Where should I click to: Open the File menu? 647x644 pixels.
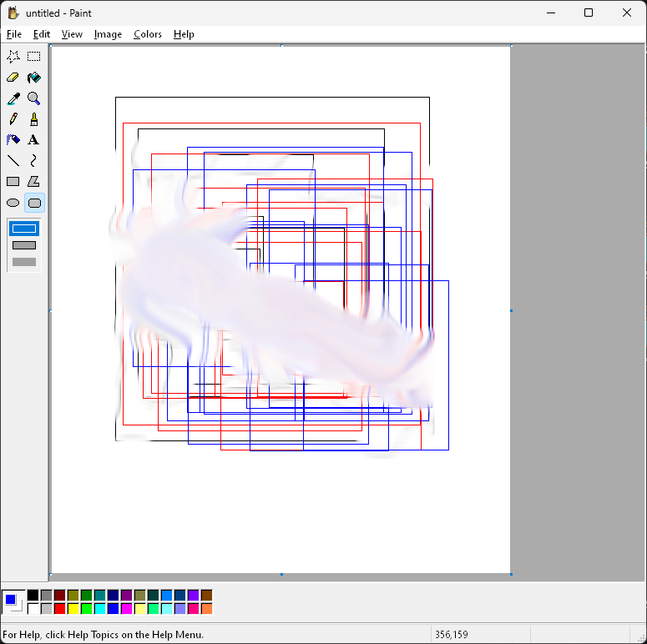click(x=14, y=34)
